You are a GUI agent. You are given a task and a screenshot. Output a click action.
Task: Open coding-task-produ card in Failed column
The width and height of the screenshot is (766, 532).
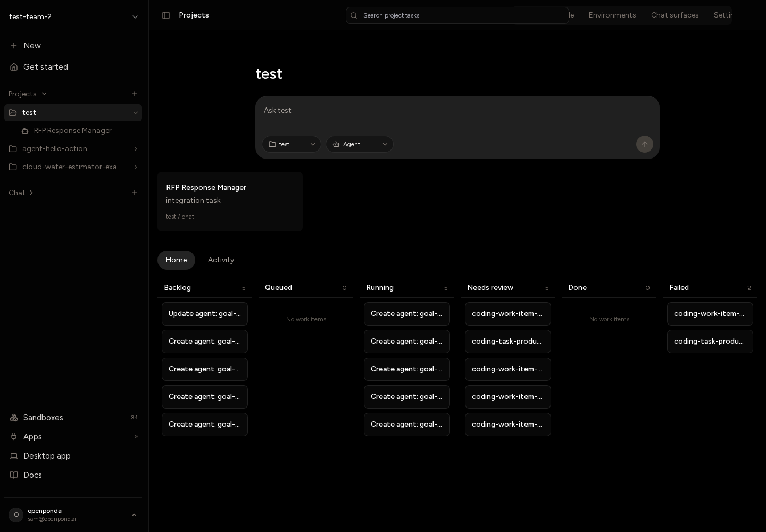[710, 342]
